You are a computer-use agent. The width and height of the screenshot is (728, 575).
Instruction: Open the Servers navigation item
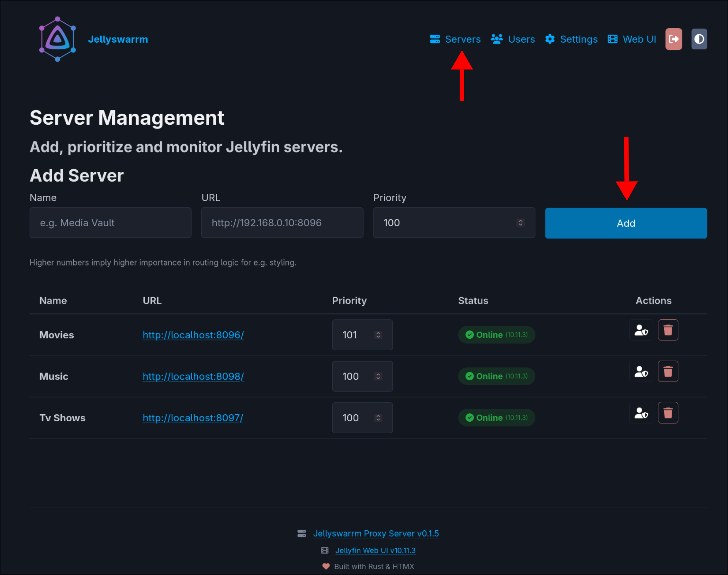(455, 39)
